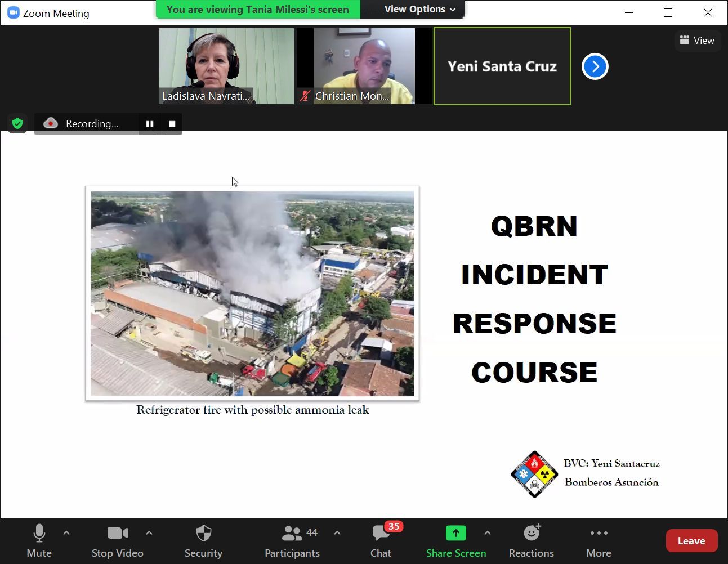The height and width of the screenshot is (564, 728).
Task: Expand the audio settings chevron next to Mute
Action: 66,533
